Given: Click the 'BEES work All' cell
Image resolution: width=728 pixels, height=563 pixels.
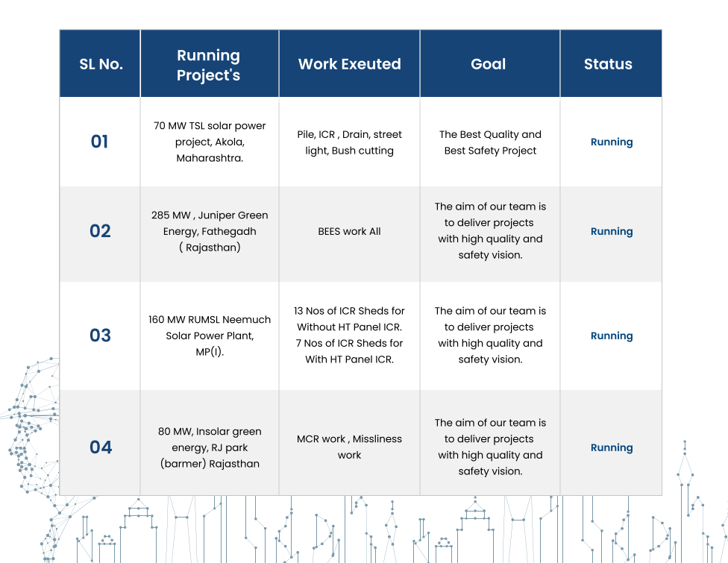Looking at the screenshot, I should coord(349,231).
